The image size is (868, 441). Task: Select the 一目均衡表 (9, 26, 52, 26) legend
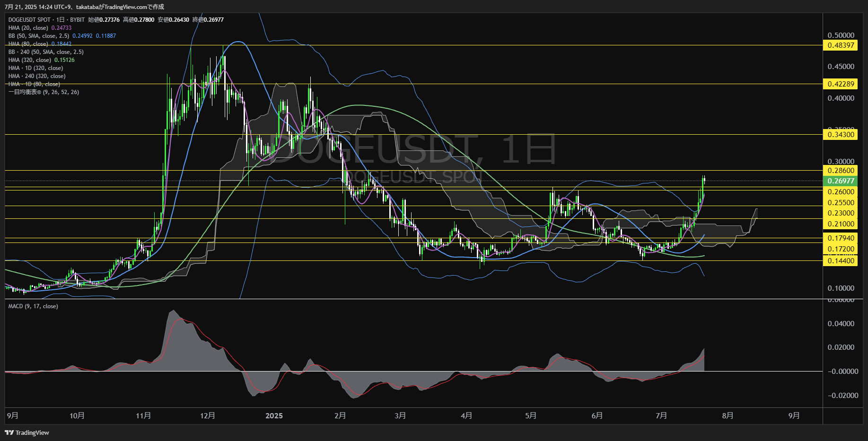point(44,92)
